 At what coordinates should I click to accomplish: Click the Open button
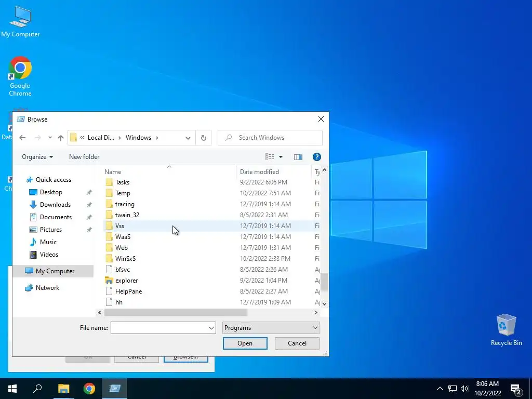(245, 343)
